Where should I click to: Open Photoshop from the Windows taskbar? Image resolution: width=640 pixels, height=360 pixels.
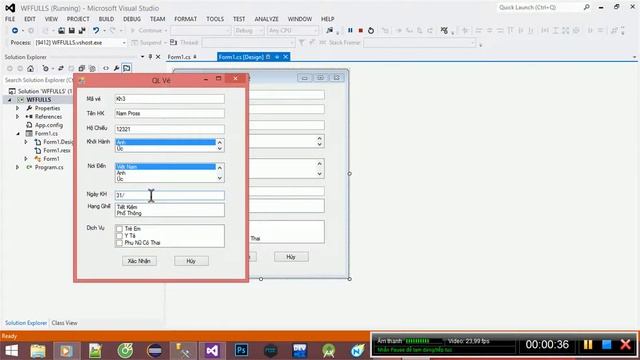[241, 351]
